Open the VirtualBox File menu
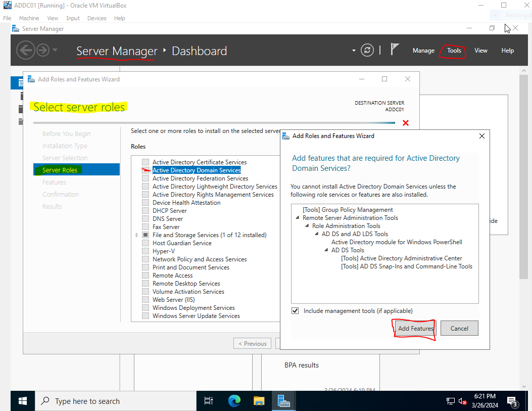 (7, 18)
